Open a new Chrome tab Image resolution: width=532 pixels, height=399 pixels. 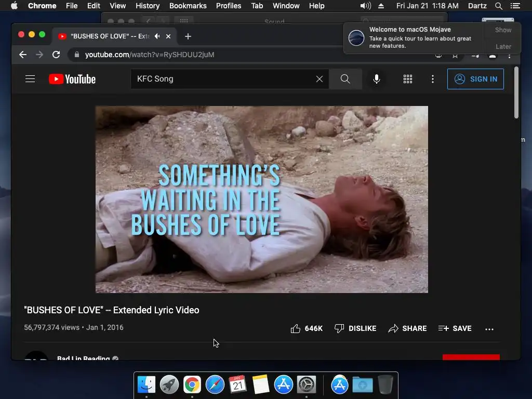tap(188, 36)
